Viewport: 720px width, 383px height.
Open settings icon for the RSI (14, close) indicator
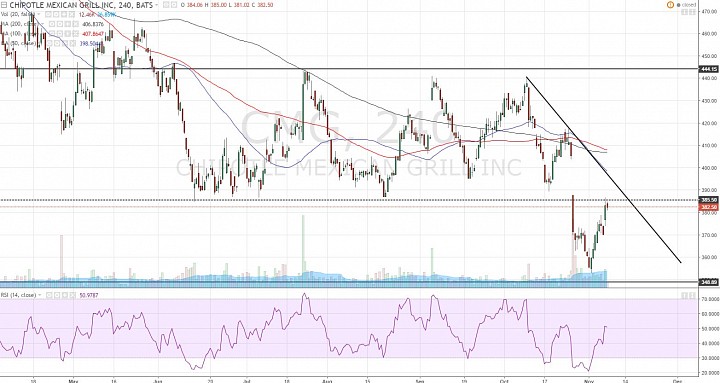coord(57,295)
